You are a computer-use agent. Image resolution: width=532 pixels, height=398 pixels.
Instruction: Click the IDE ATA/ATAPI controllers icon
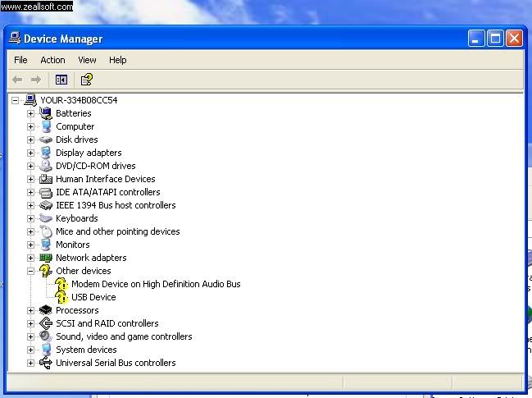click(46, 192)
